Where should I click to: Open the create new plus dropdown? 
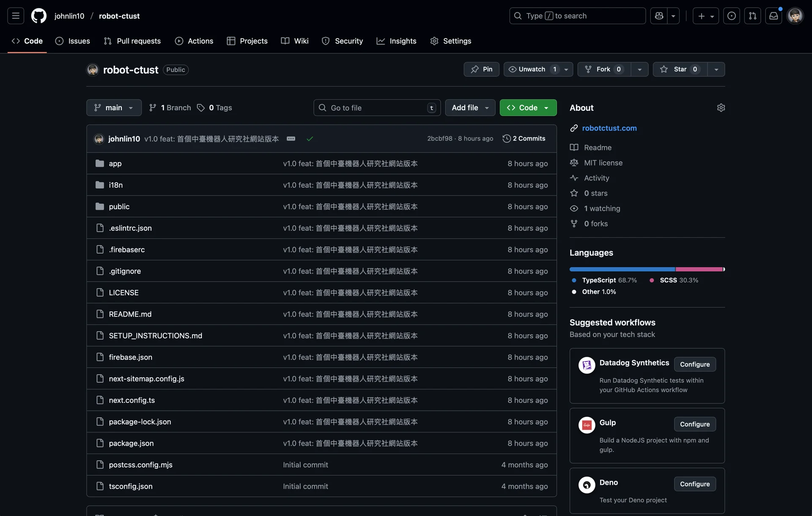706,16
